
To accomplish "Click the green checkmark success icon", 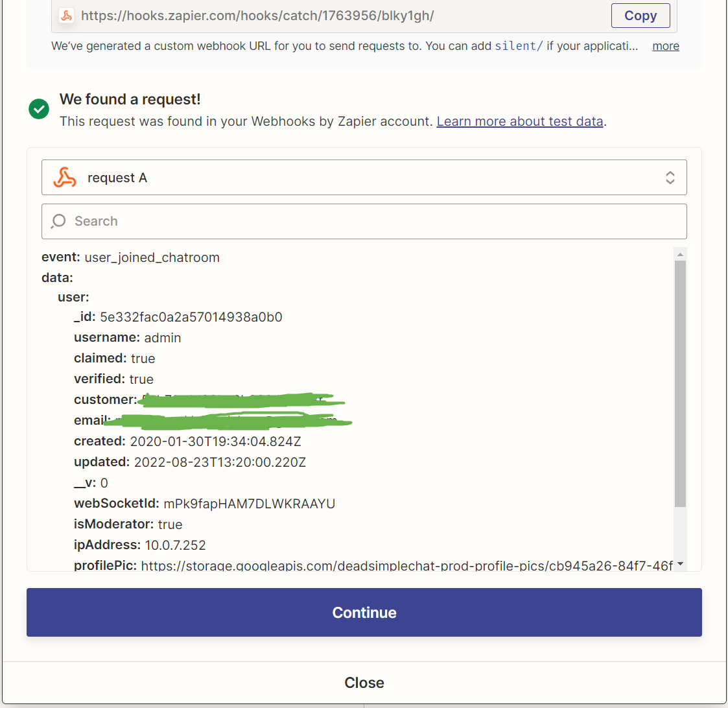I will coord(39,109).
